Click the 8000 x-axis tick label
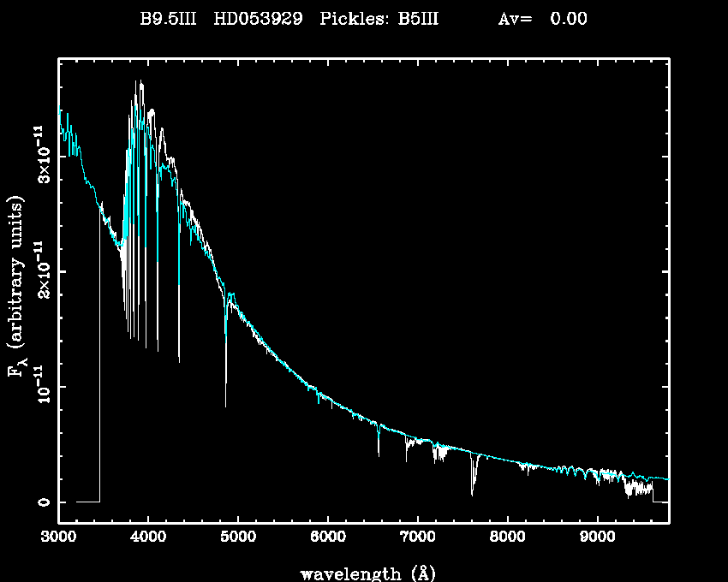Screen dimensions: 728x582 click(508, 538)
